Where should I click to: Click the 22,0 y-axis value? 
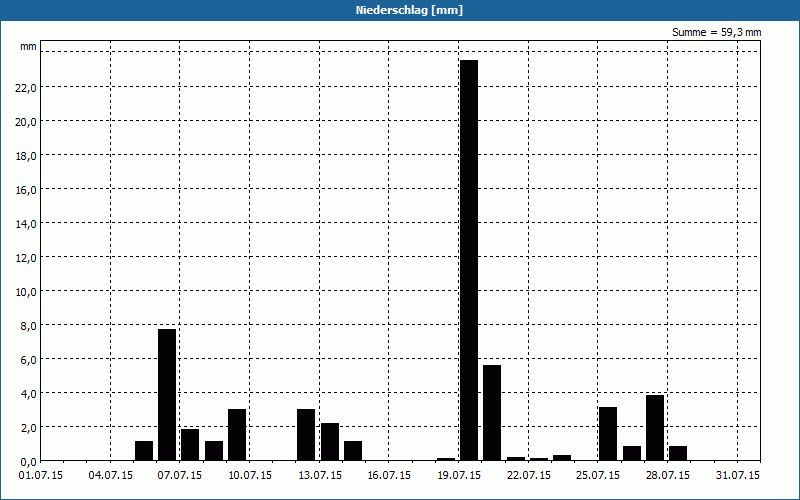click(26, 88)
